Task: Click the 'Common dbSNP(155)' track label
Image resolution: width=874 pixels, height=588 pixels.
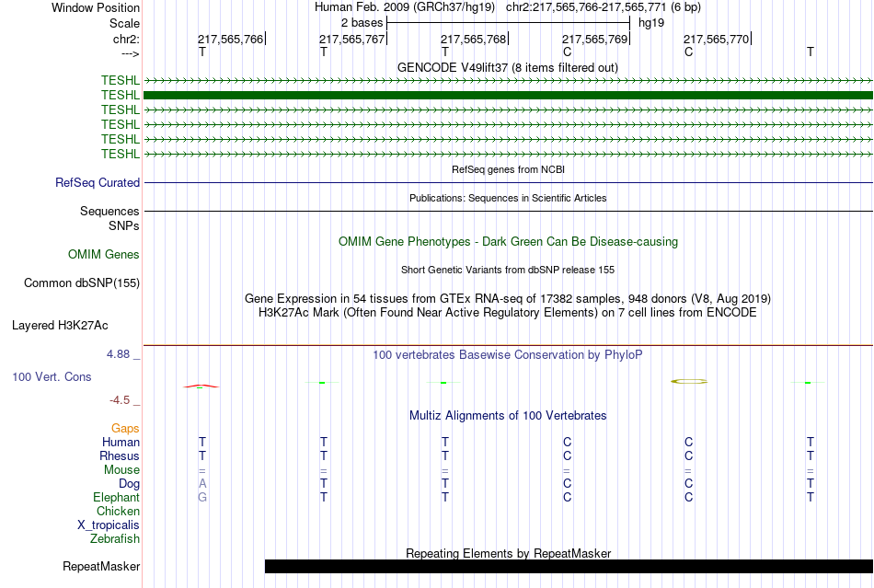Action: tap(82, 283)
